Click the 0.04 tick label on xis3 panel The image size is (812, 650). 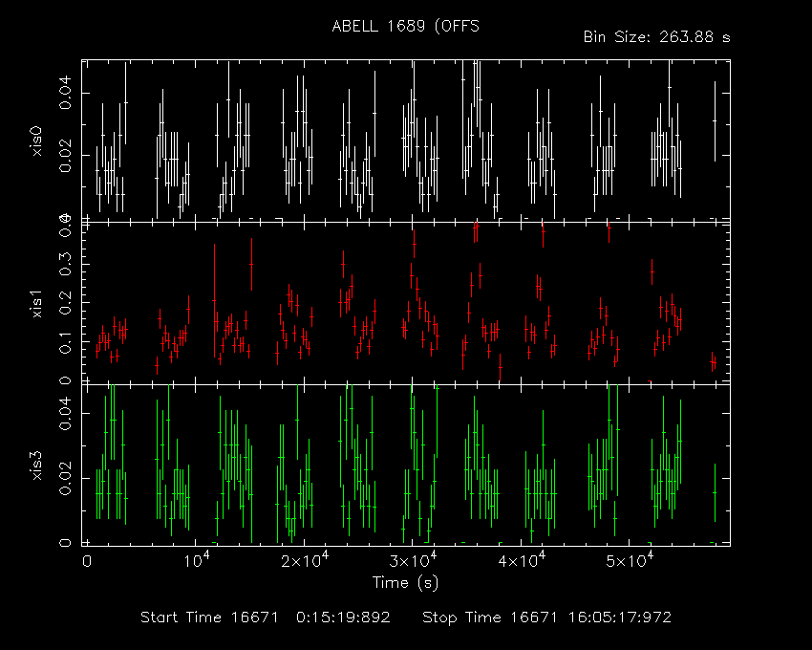click(65, 414)
